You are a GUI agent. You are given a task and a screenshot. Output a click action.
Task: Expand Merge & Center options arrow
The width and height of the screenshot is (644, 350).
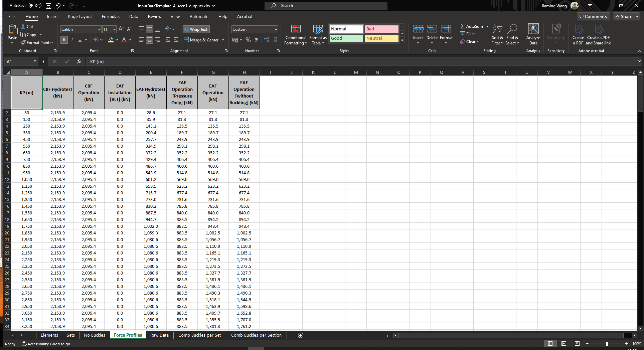pos(223,40)
